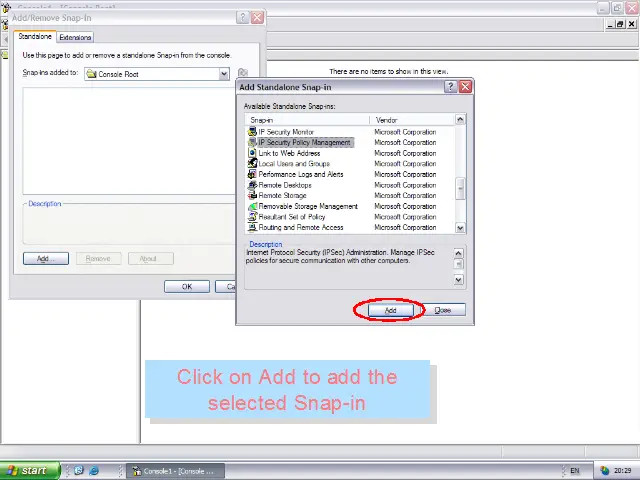Viewport: 640px width, 480px height.
Task: Click the Vendor column header
Action: [x=412, y=120]
